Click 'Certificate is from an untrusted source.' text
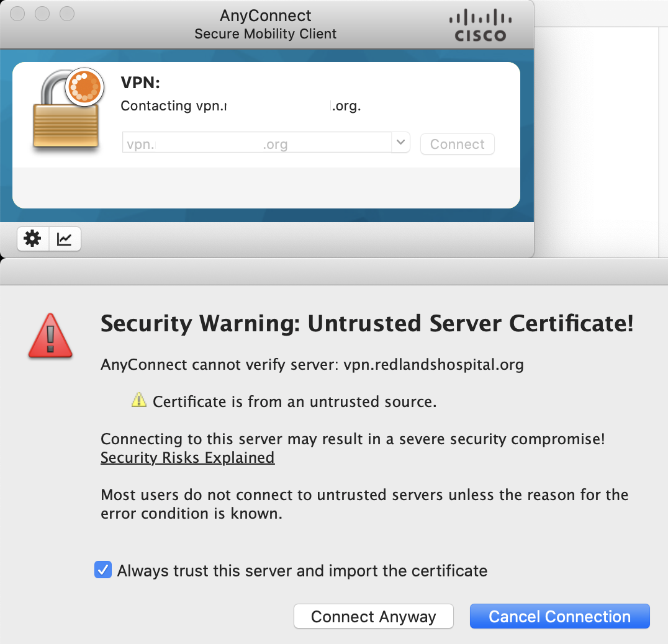The width and height of the screenshot is (668, 644). coord(295,402)
